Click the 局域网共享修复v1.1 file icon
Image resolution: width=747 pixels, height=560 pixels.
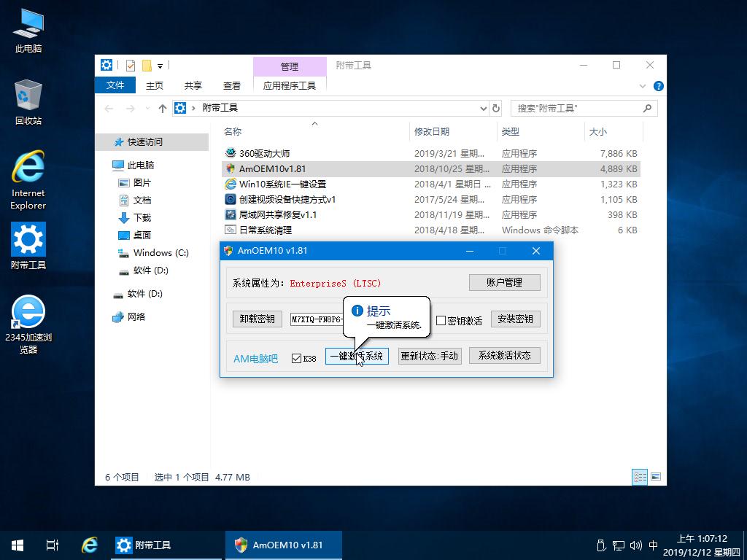pos(231,214)
